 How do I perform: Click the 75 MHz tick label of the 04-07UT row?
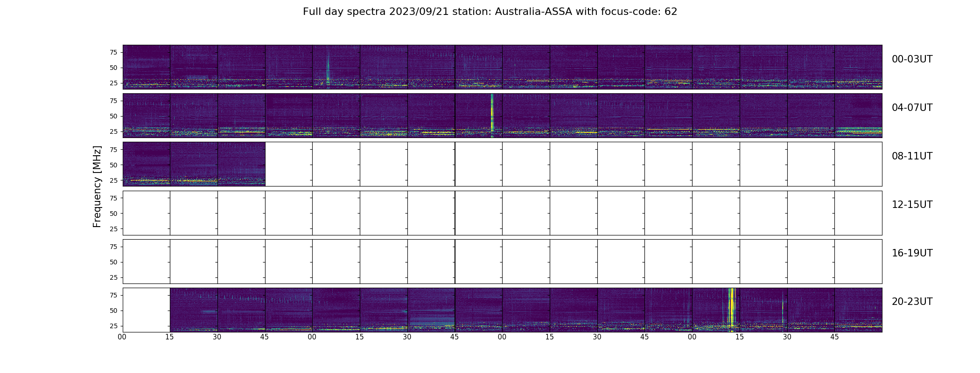[113, 101]
